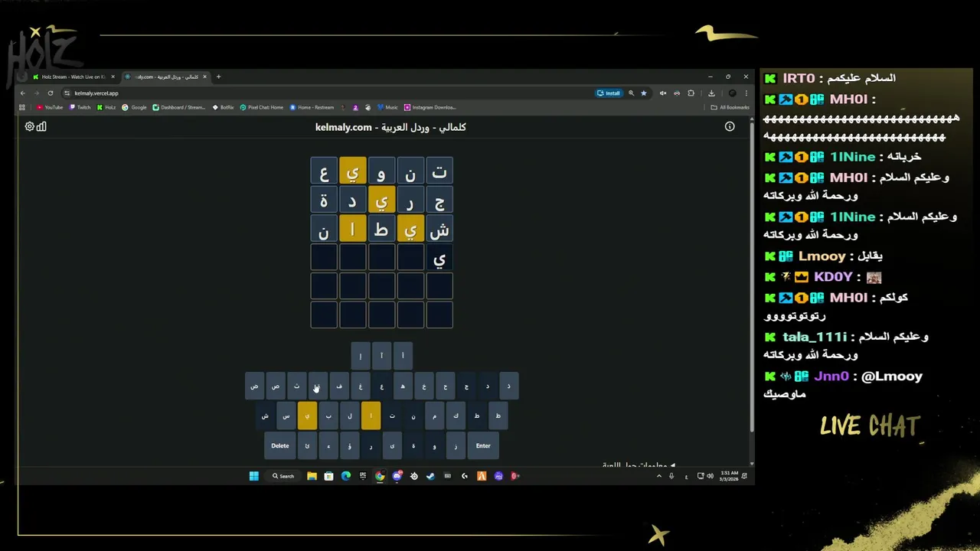
Task: Open File Explorer from the taskbar
Action: click(x=312, y=476)
